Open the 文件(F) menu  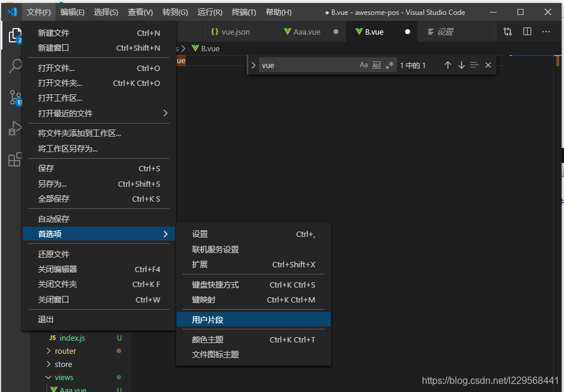pyautogui.click(x=38, y=12)
